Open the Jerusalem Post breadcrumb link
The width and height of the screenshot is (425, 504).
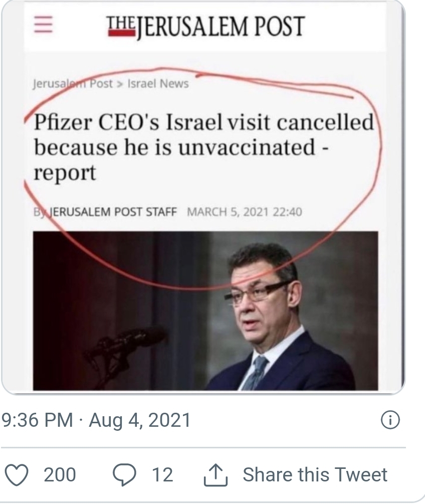[73, 84]
